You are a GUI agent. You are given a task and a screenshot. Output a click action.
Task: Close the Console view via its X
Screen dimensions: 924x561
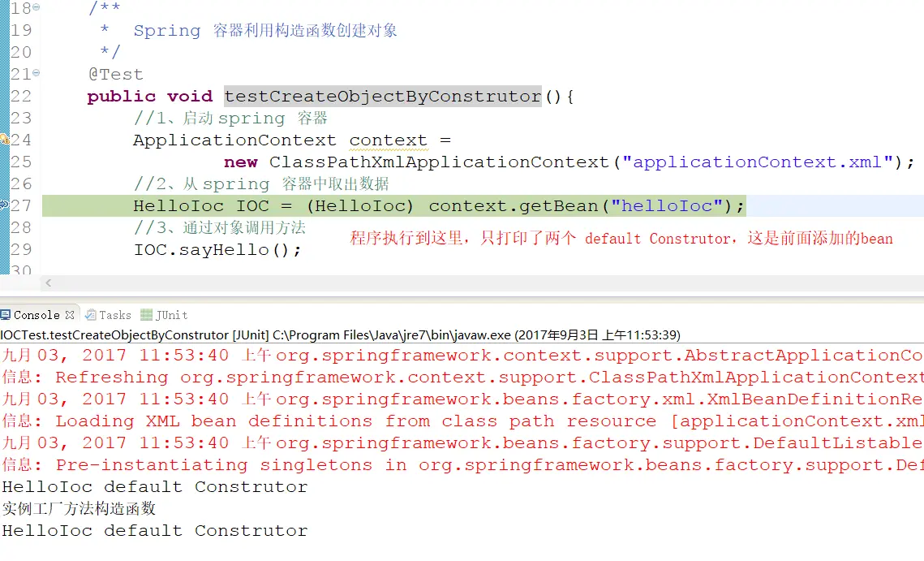click(70, 315)
